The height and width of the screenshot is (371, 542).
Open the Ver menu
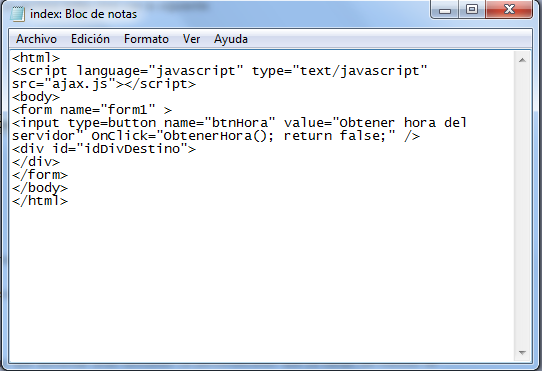pos(191,39)
